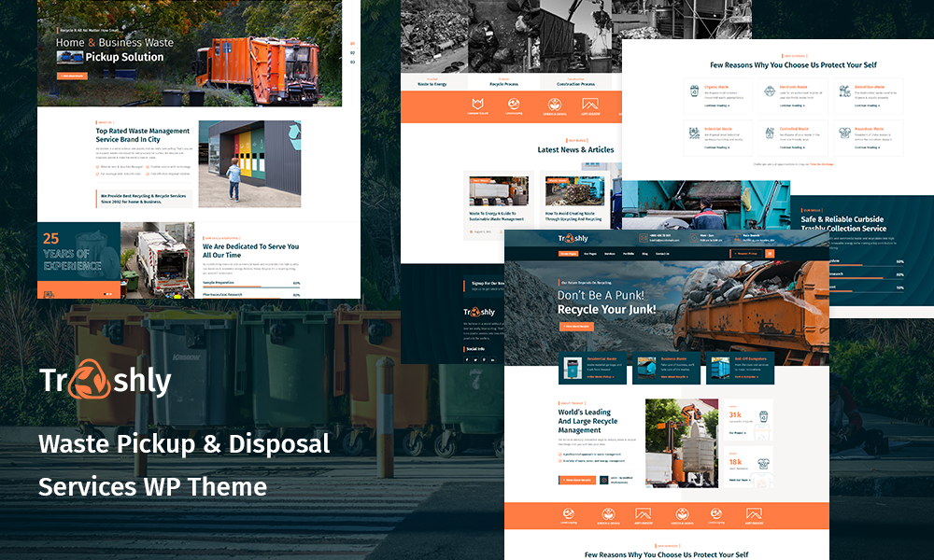The height and width of the screenshot is (560, 934).
Task: Click the Organic Waste service icon
Action: coord(694,91)
